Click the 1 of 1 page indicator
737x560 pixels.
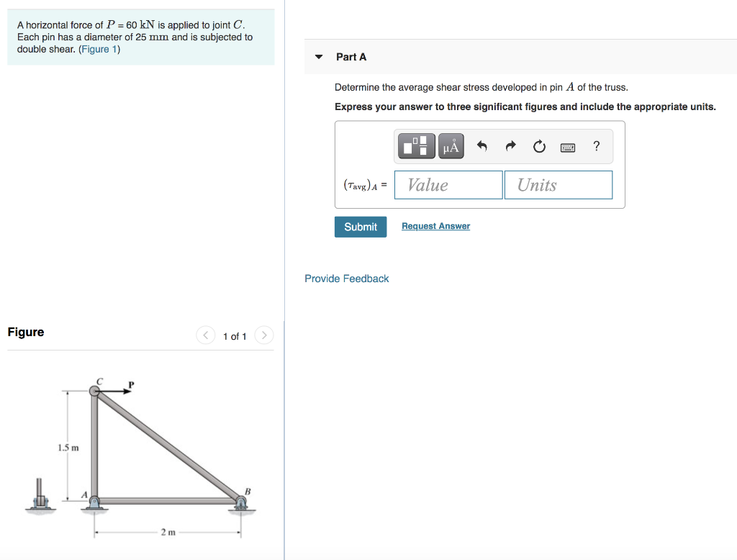coord(234,336)
